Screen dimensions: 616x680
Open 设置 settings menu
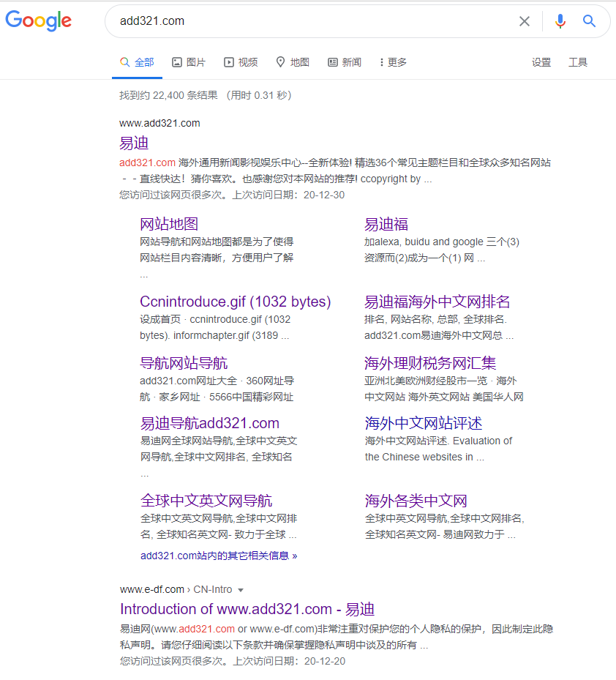pyautogui.click(x=541, y=62)
